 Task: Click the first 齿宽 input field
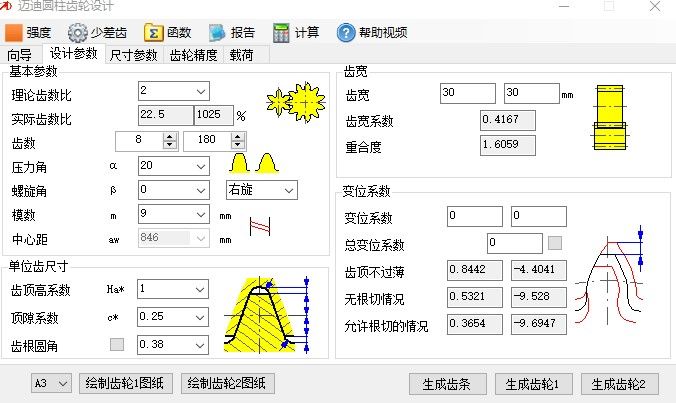tap(467, 94)
